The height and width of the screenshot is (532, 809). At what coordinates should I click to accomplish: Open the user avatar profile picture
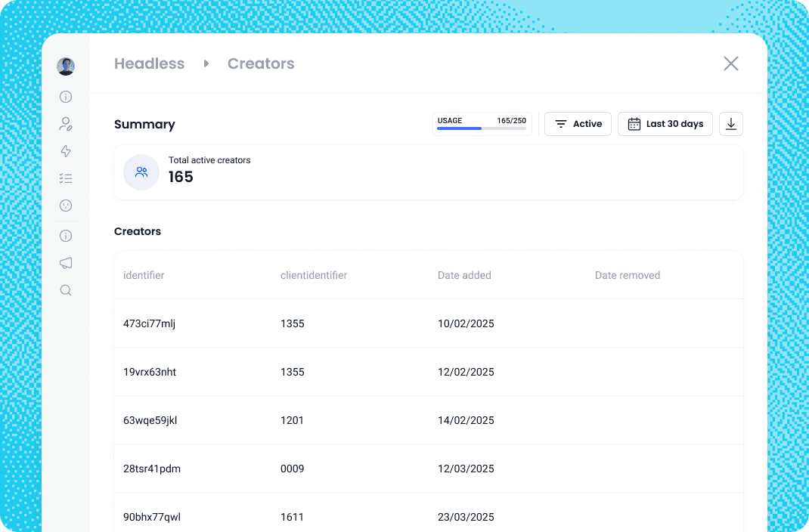pyautogui.click(x=66, y=66)
